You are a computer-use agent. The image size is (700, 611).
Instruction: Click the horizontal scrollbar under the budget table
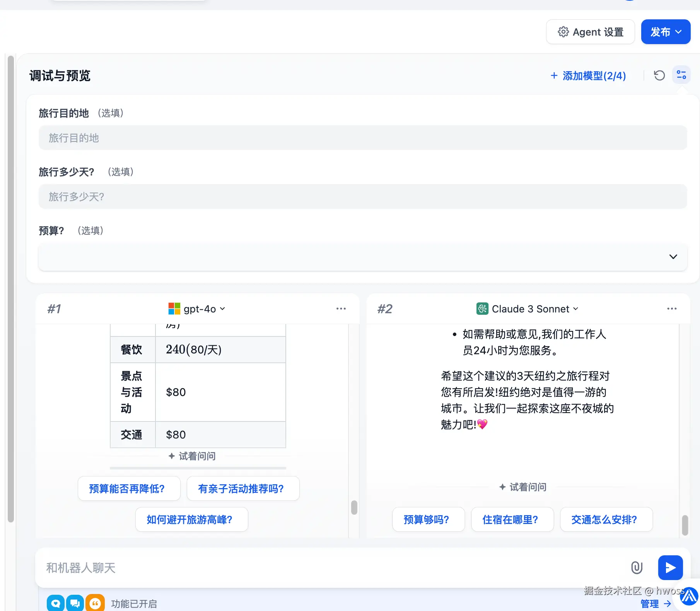[x=198, y=468]
